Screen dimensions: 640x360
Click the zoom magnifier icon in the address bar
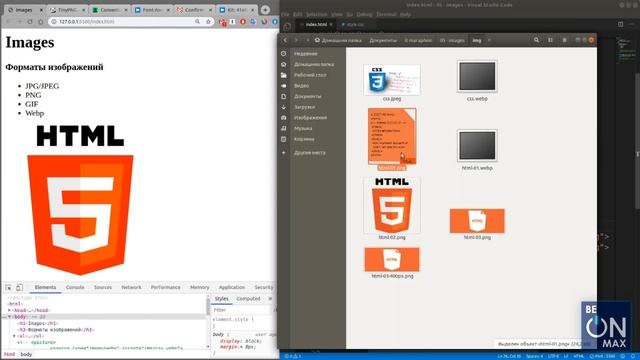click(x=198, y=22)
